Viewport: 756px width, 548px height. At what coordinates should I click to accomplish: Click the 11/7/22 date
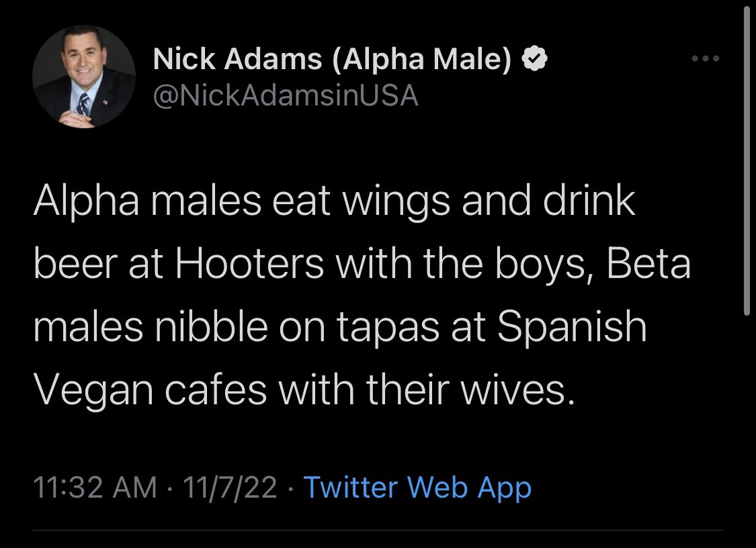point(230,487)
